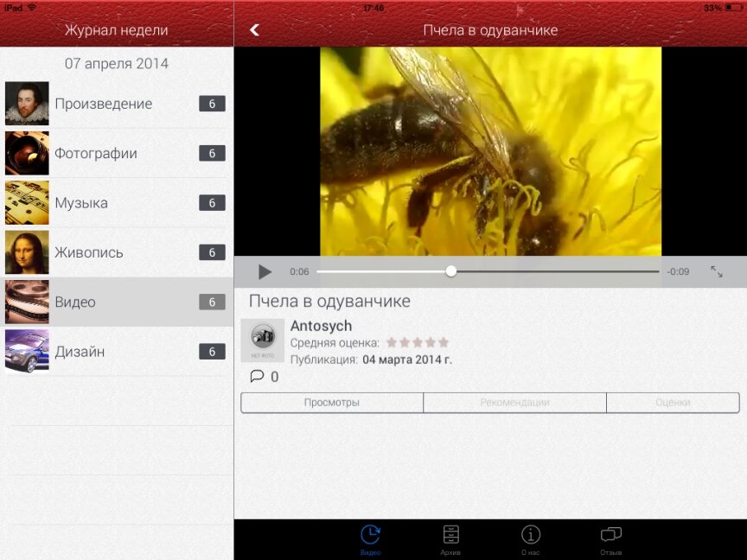Open the Архив bottom tab
The height and width of the screenshot is (560, 747).
coord(450,540)
